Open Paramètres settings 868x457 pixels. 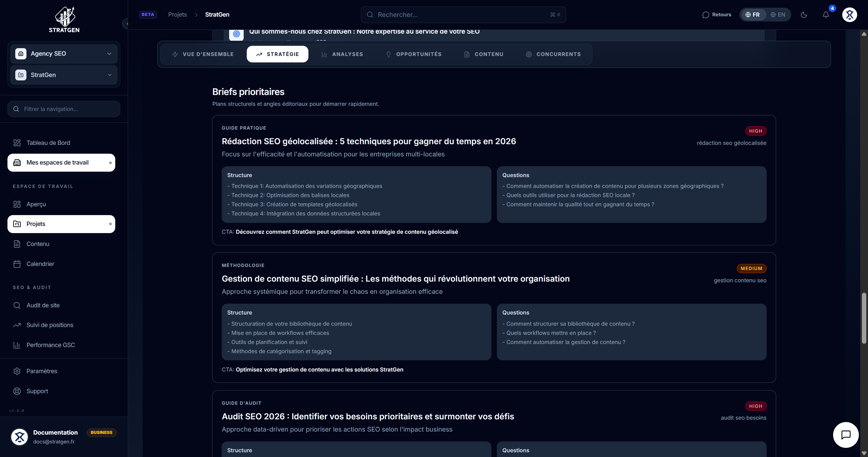42,371
